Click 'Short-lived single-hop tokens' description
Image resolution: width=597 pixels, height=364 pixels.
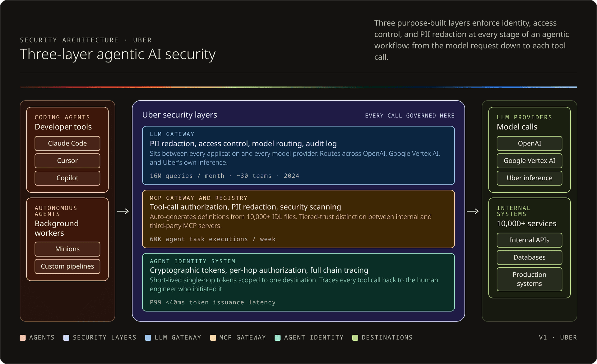(294, 284)
